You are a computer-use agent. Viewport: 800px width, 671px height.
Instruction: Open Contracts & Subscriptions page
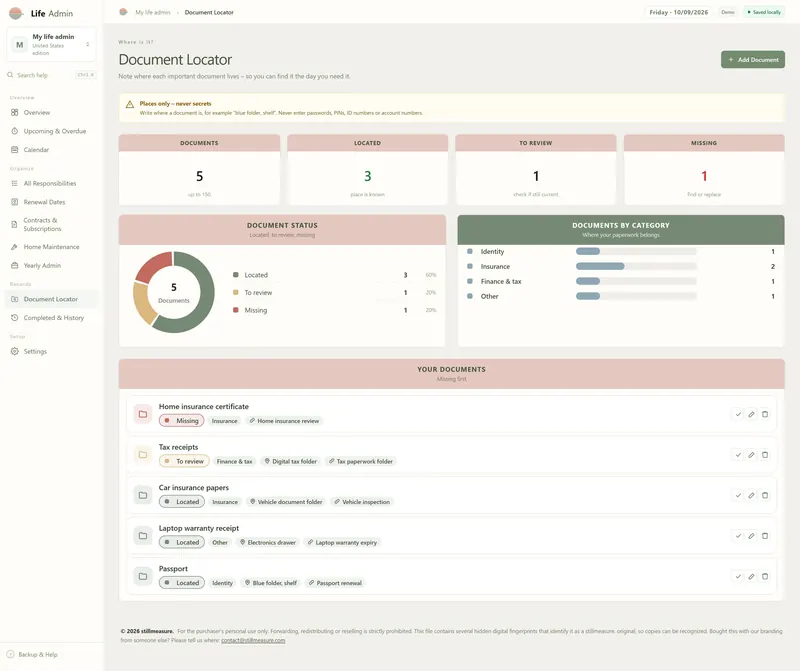(x=51, y=225)
